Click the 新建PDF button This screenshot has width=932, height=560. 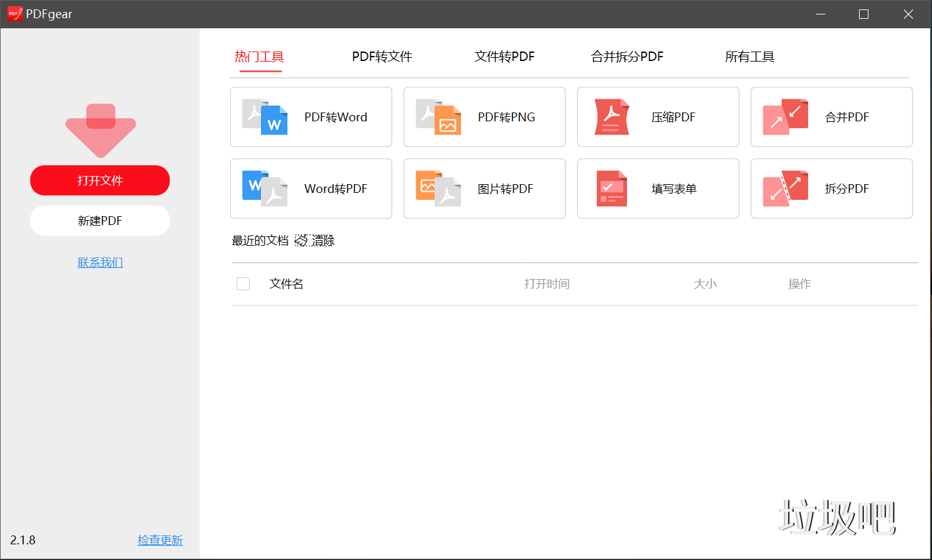point(100,221)
